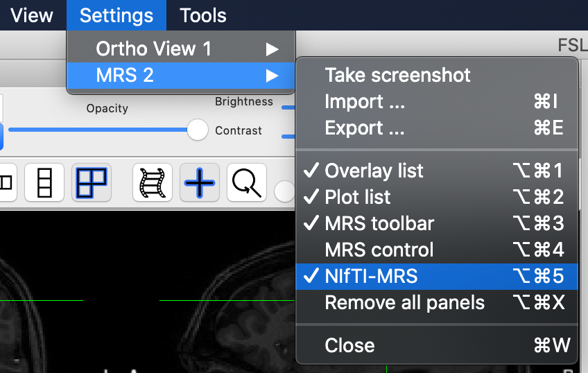Image resolution: width=588 pixels, height=373 pixels.
Task: Uncheck the Plot list panel
Action: [358, 197]
